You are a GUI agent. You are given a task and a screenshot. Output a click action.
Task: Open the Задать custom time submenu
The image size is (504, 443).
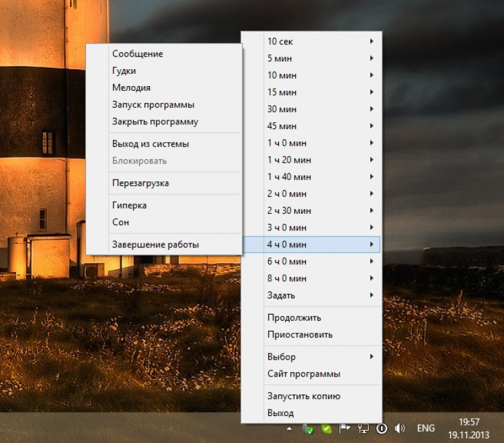[x=311, y=295]
